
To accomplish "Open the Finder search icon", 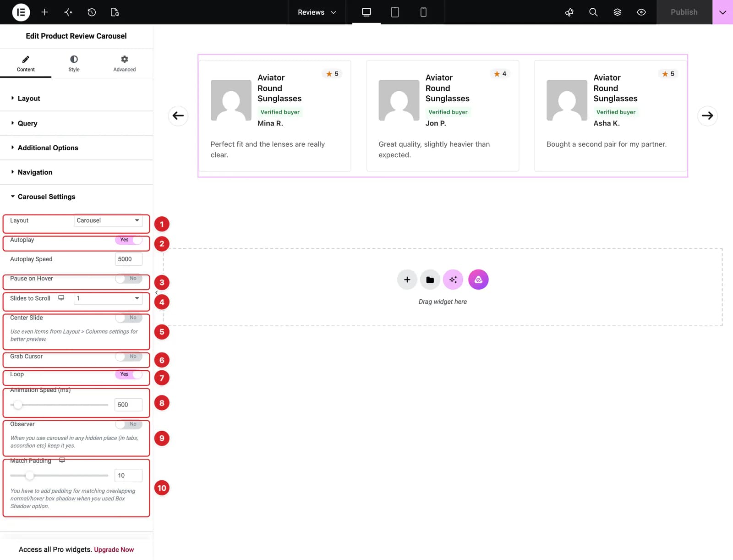I will pos(593,12).
